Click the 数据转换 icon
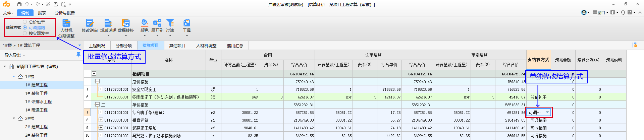644x140 pixels. tap(126, 23)
